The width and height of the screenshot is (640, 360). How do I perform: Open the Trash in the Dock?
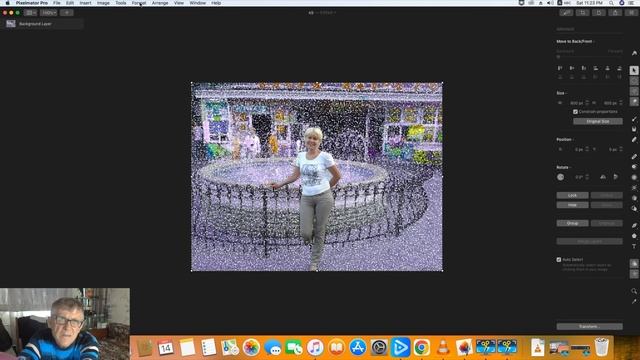click(602, 347)
